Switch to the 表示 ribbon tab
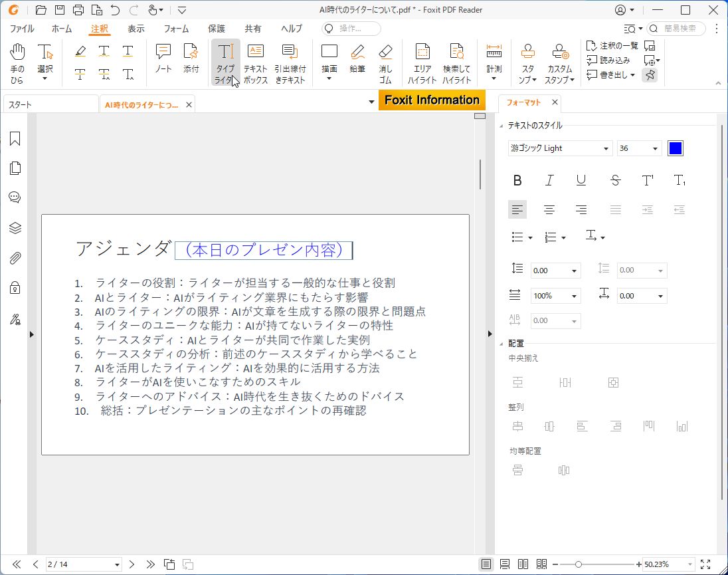The width and height of the screenshot is (728, 575). pyautogui.click(x=136, y=29)
